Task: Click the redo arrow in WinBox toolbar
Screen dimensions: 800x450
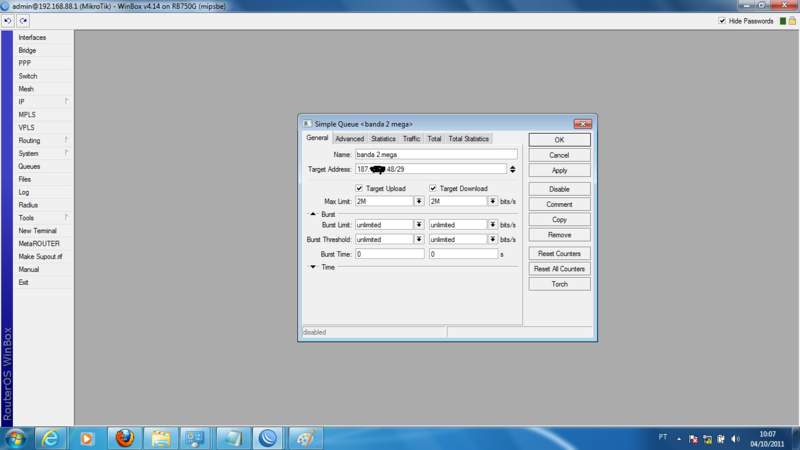Action: (23, 21)
